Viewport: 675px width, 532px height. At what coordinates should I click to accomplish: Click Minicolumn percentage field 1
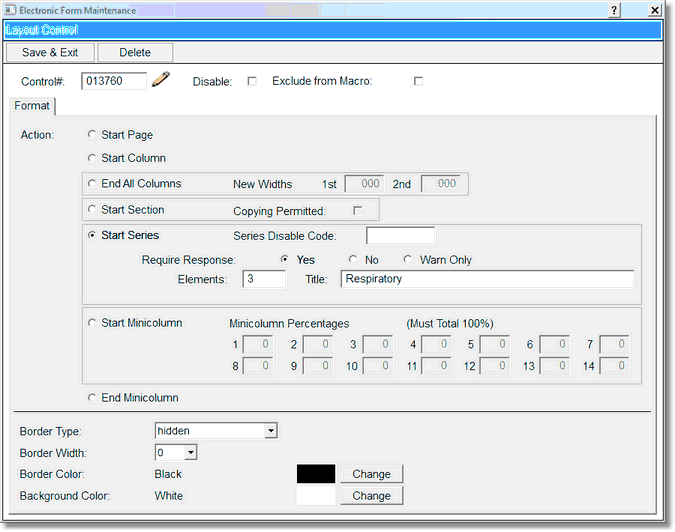(x=258, y=344)
